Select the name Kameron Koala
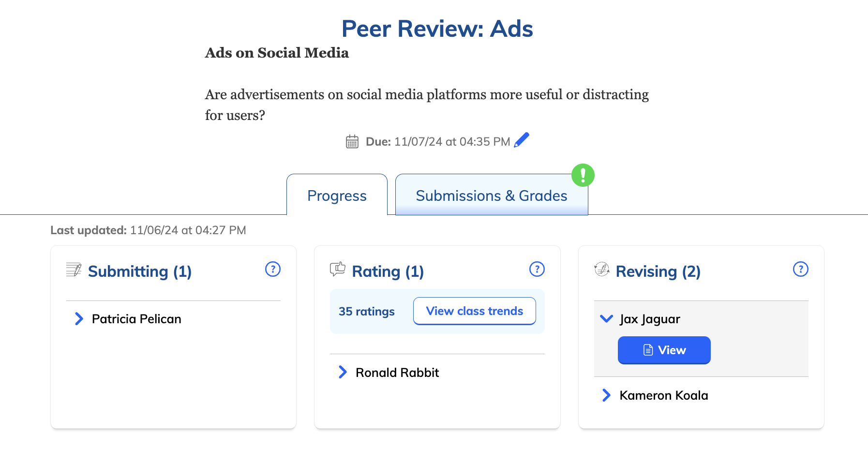This screenshot has width=868, height=450. click(664, 395)
